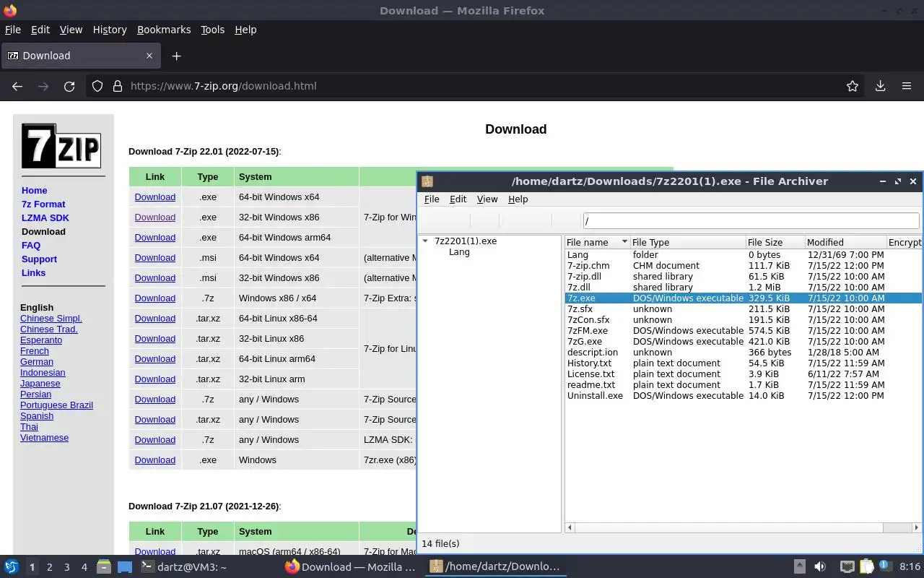The image size is (924, 578).
Task: Click the 8:16 taskbar clock
Action: click(x=910, y=567)
